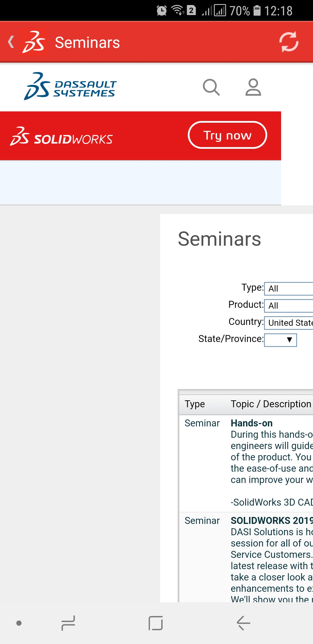Tap the Try now button
Image resolution: width=313 pixels, height=644 pixels.
228,135
